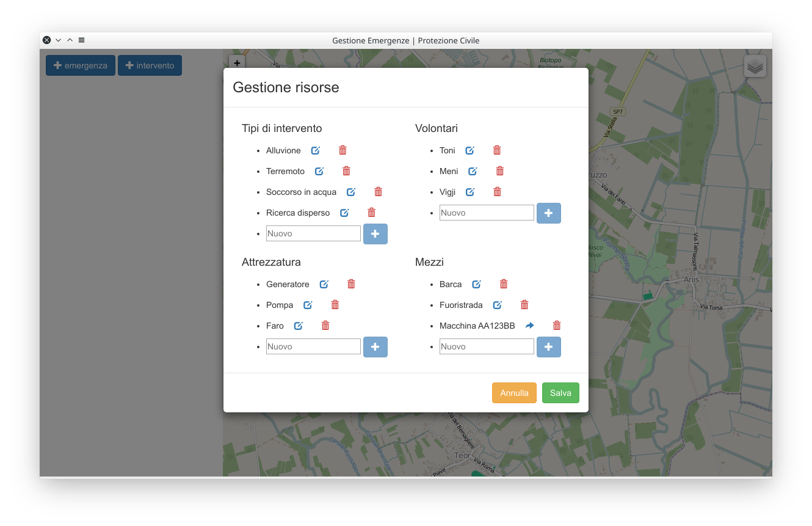Image resolution: width=812 pixels, height=526 pixels.
Task: Delete the Fuoristrada vehicle
Action: [x=524, y=305]
